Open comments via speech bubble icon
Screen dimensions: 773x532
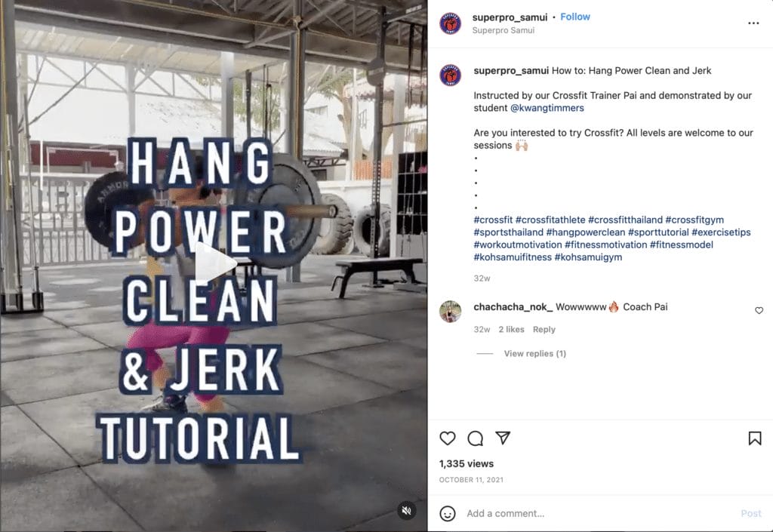coord(476,438)
